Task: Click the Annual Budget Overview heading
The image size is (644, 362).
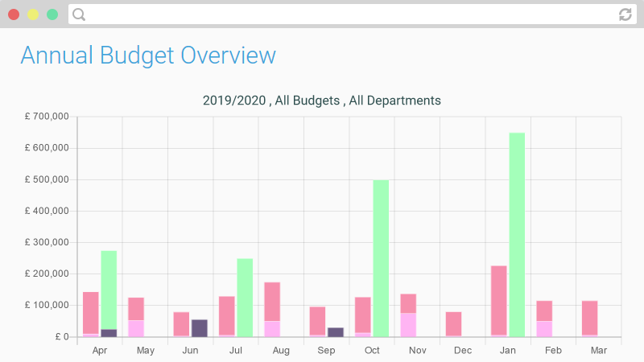Action: click(148, 56)
